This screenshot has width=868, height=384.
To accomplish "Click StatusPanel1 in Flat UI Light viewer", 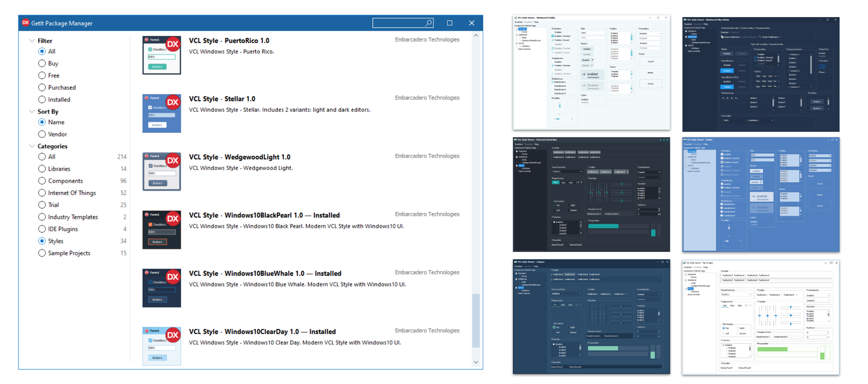I will [726, 368].
